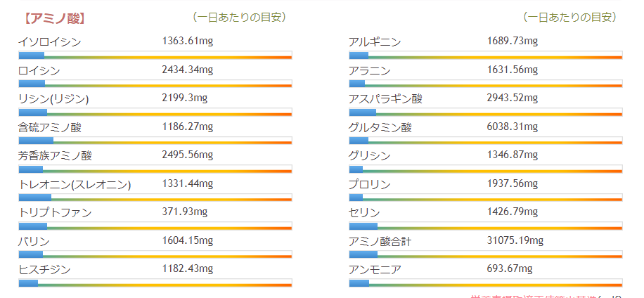
Task: Select the リシン(リジン) bar indicator
Action: (155, 112)
